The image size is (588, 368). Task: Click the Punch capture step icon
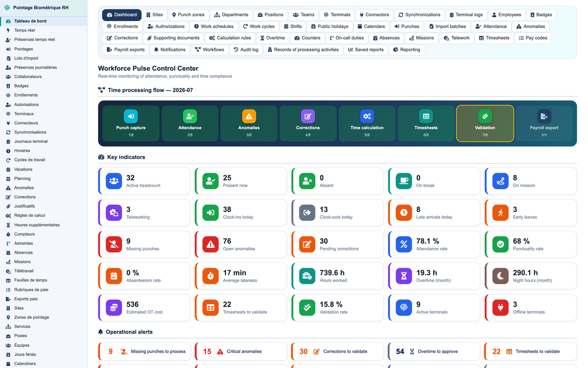(131, 116)
